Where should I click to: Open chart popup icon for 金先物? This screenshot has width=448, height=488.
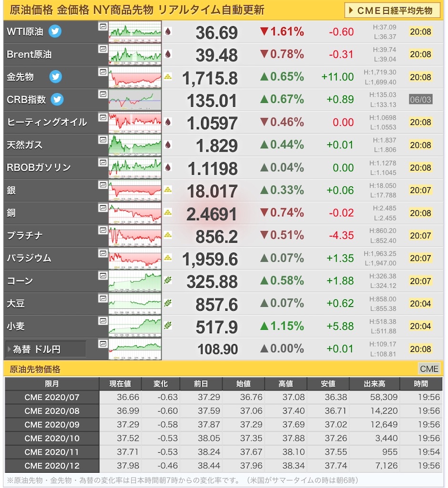point(103,72)
